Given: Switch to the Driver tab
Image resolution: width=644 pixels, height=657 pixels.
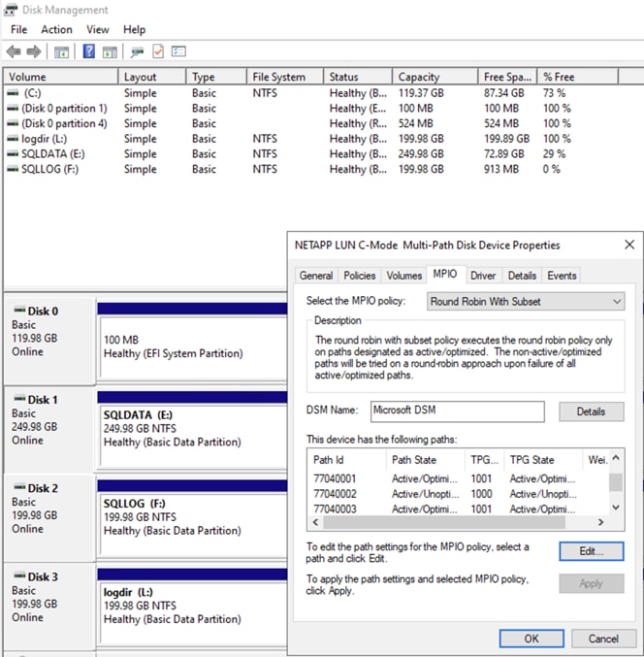Looking at the screenshot, I should click(x=483, y=276).
